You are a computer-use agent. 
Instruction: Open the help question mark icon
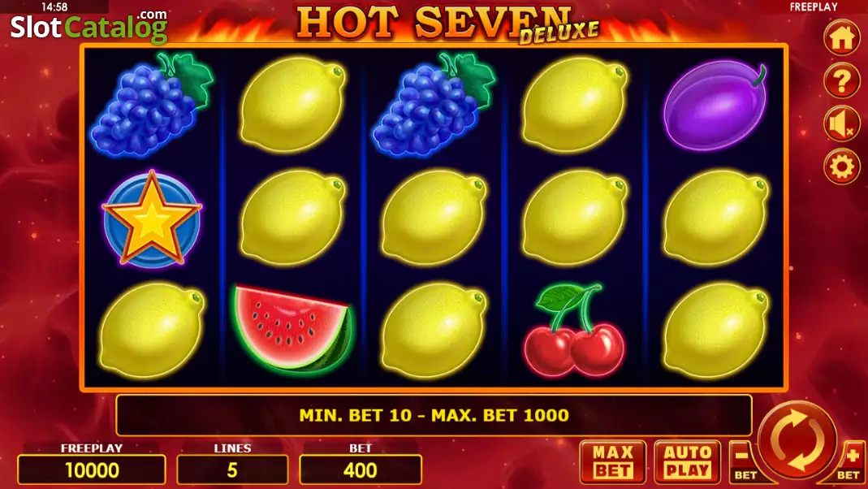pyautogui.click(x=841, y=81)
